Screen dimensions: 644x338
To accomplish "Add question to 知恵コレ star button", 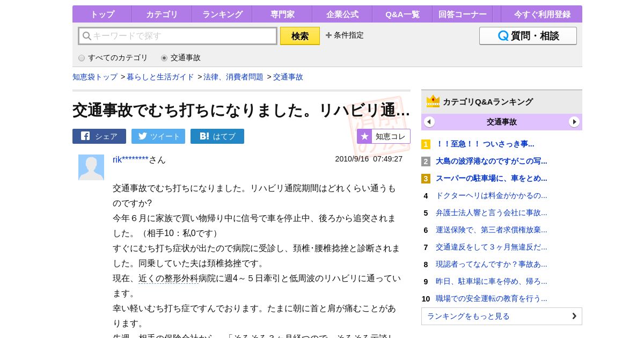I will [x=384, y=136].
